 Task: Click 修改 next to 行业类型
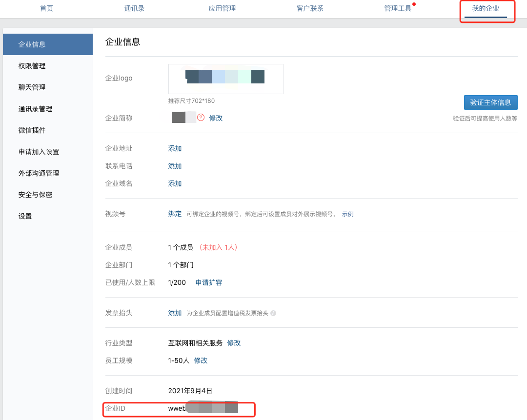234,343
